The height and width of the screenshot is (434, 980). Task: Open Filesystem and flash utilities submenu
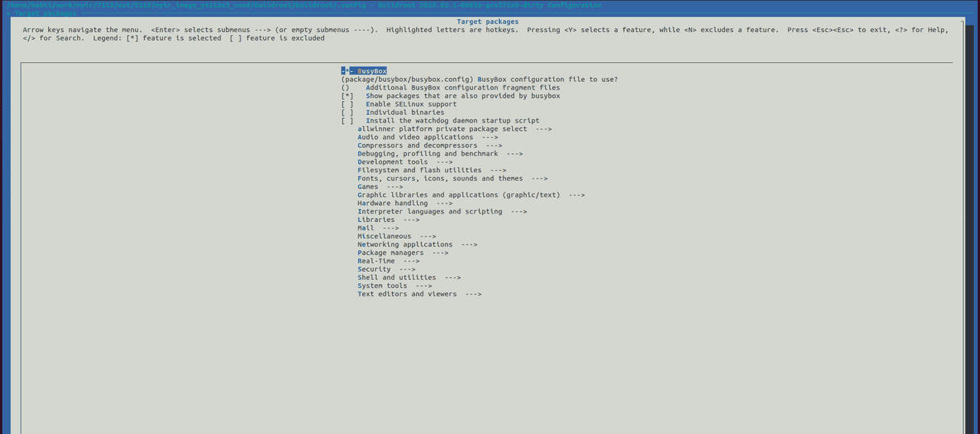[432, 170]
